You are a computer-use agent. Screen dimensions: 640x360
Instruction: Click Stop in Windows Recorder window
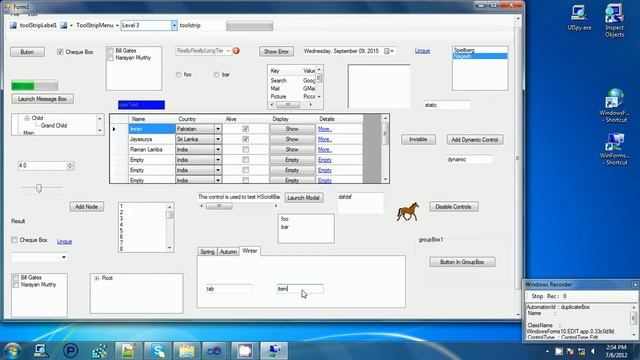[x=537, y=296]
